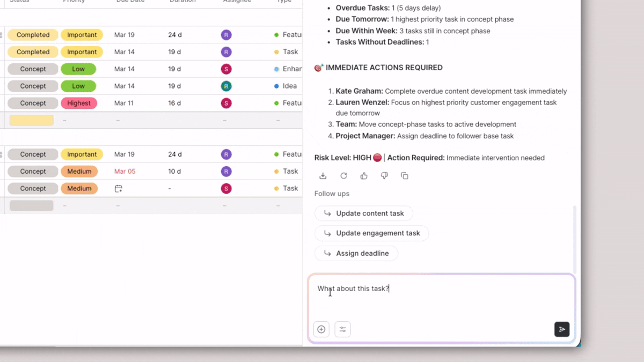
Task: Click the chat message input field
Action: [x=440, y=300]
